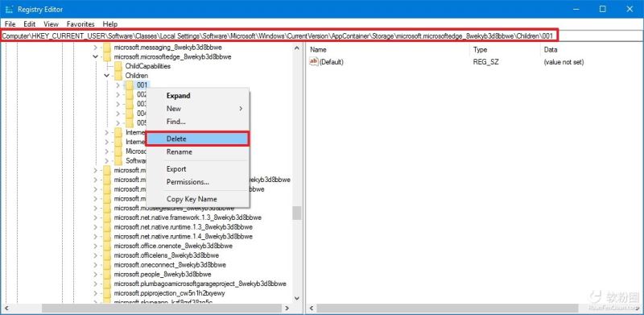Expand the microsoft.office.onenote key
This screenshot has height=315, width=644.
coord(95,246)
